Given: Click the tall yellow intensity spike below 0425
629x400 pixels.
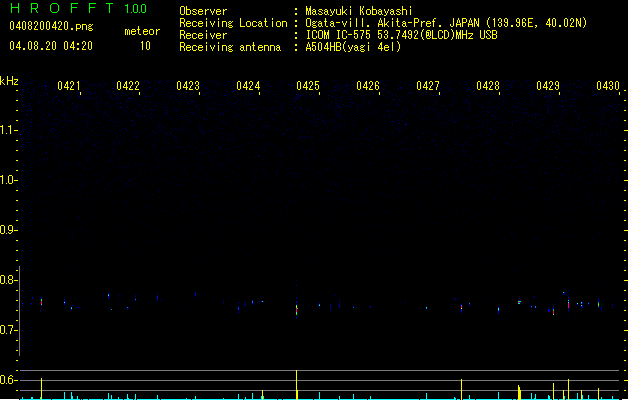Looking at the screenshot, I should click(x=296, y=385).
